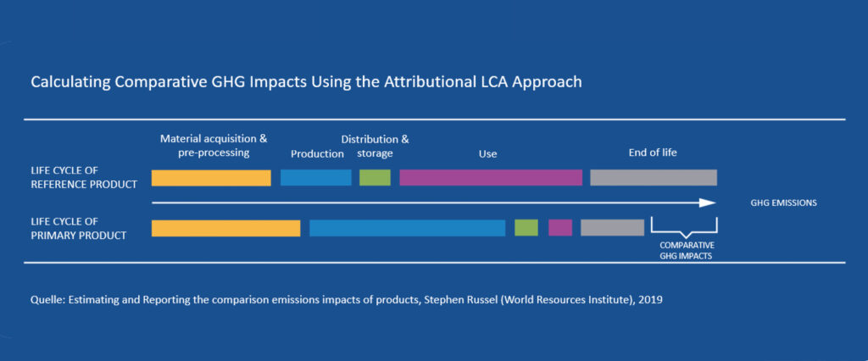The width and height of the screenshot is (868, 361).
Task: Select the long blue bar in the primary product row
Action: pos(407,228)
